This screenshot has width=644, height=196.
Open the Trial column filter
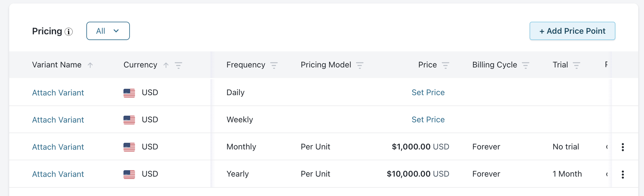coord(576,65)
